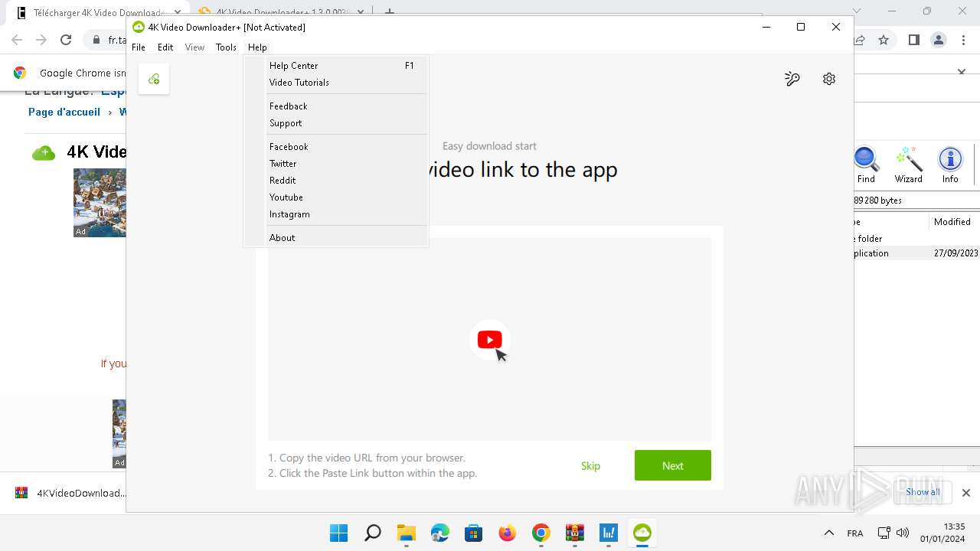
Task: Click the Windows Start button
Action: click(338, 533)
